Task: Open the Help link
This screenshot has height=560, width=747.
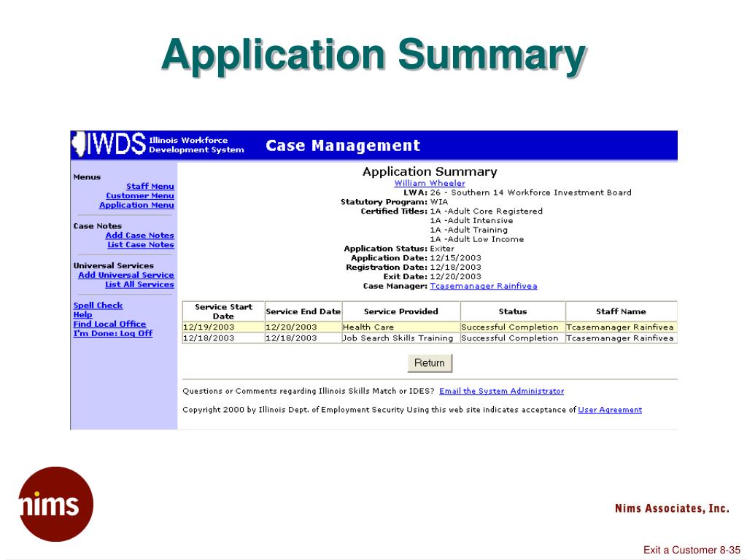Action: [x=83, y=315]
